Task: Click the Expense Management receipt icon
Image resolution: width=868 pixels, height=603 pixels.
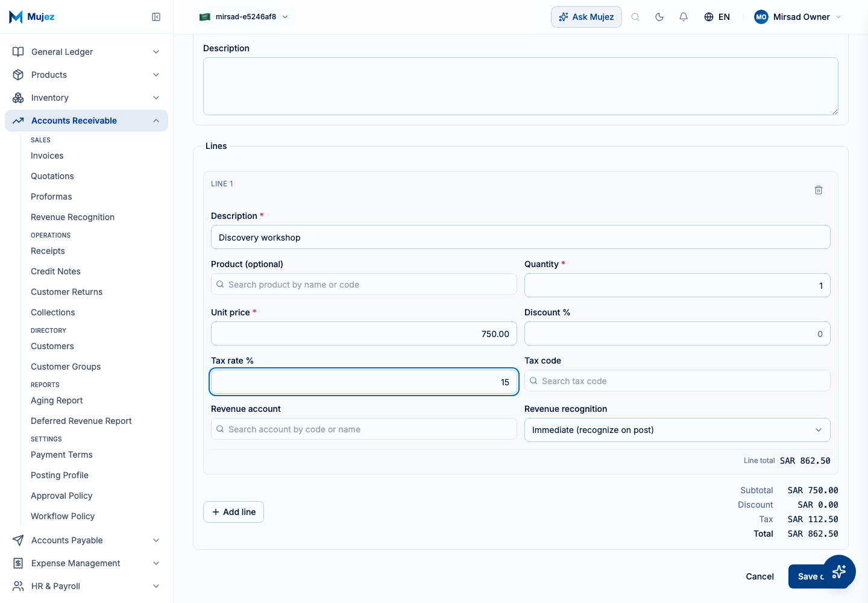Action: point(18,563)
